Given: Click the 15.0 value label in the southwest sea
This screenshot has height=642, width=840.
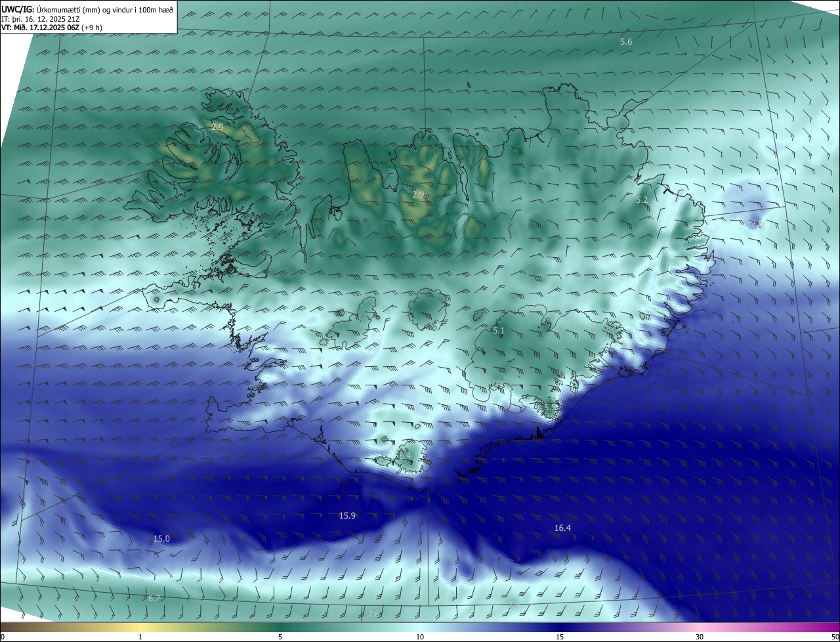Looking at the screenshot, I should (161, 539).
